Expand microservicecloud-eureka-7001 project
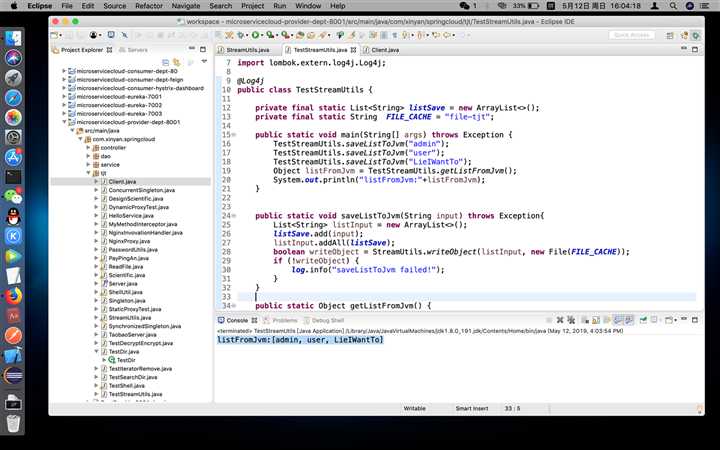720x450 pixels. pos(64,96)
